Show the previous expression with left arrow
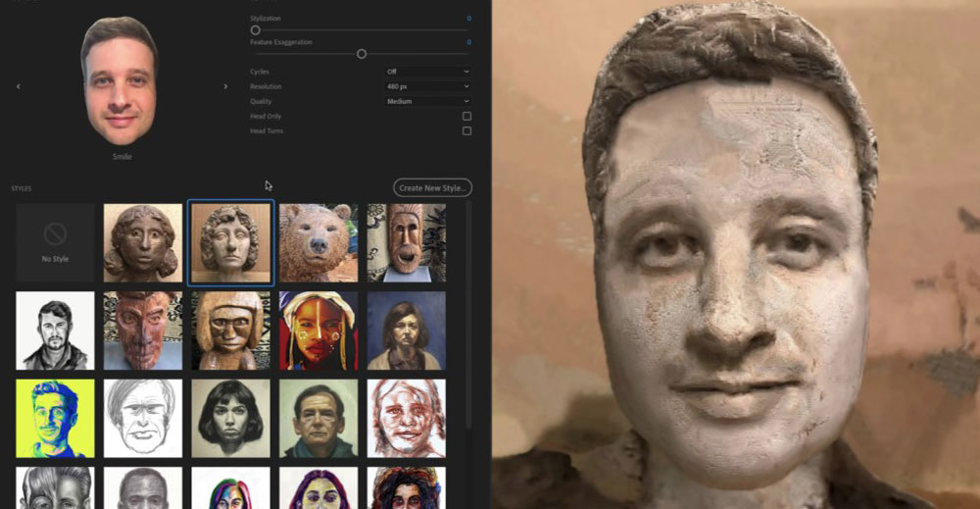 click(18, 86)
